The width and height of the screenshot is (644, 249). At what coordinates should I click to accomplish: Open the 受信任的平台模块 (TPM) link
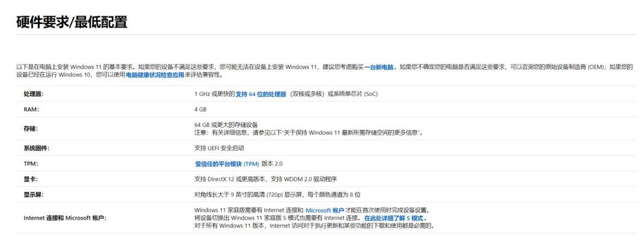[x=227, y=164]
